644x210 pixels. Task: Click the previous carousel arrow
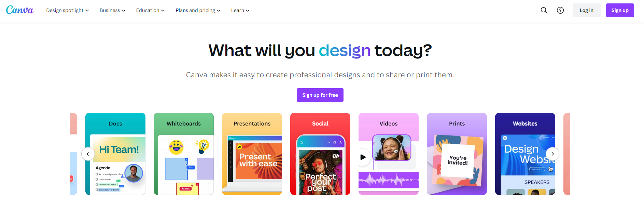[88, 154]
